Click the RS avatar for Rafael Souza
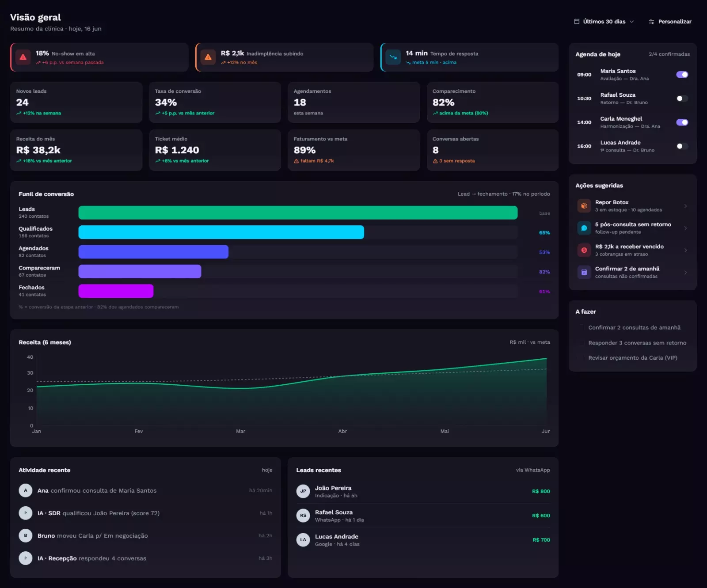Viewport: 707px width, 588px height. (x=303, y=516)
